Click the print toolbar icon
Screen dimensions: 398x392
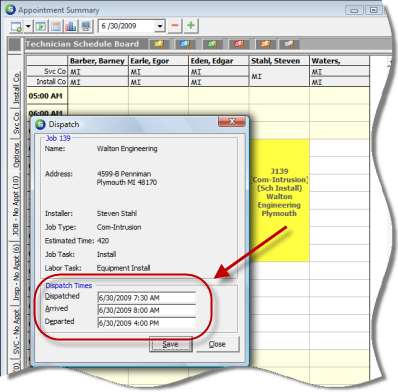(x=86, y=26)
